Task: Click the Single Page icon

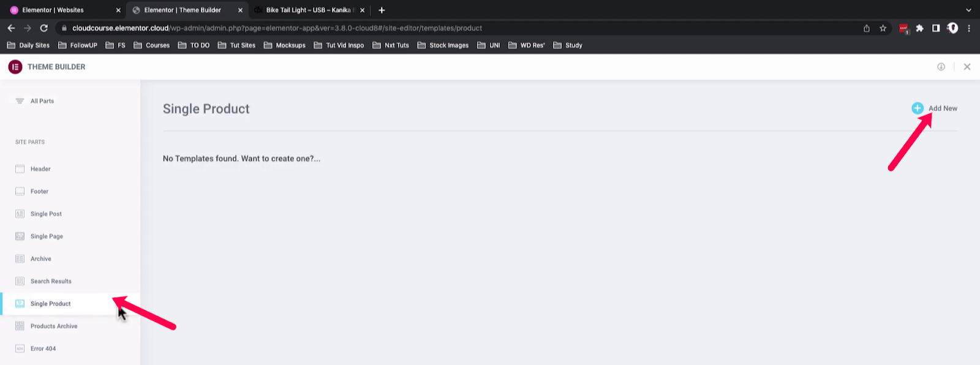Action: [x=20, y=236]
